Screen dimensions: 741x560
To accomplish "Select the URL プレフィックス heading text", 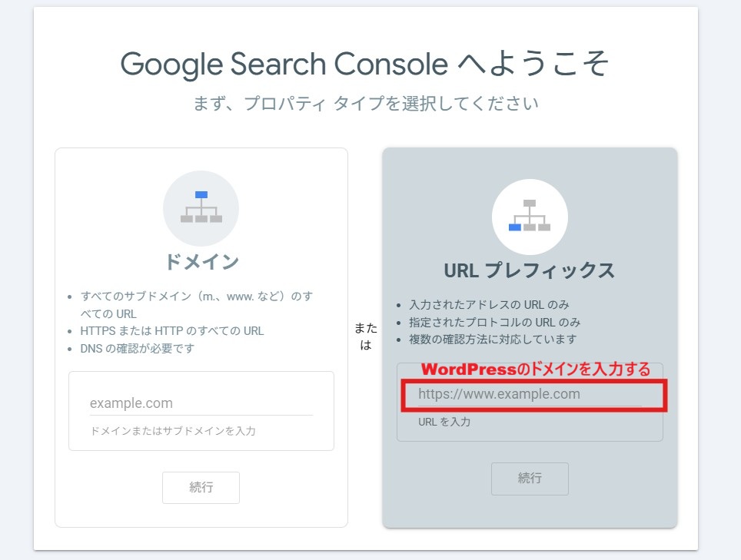I will pos(530,270).
